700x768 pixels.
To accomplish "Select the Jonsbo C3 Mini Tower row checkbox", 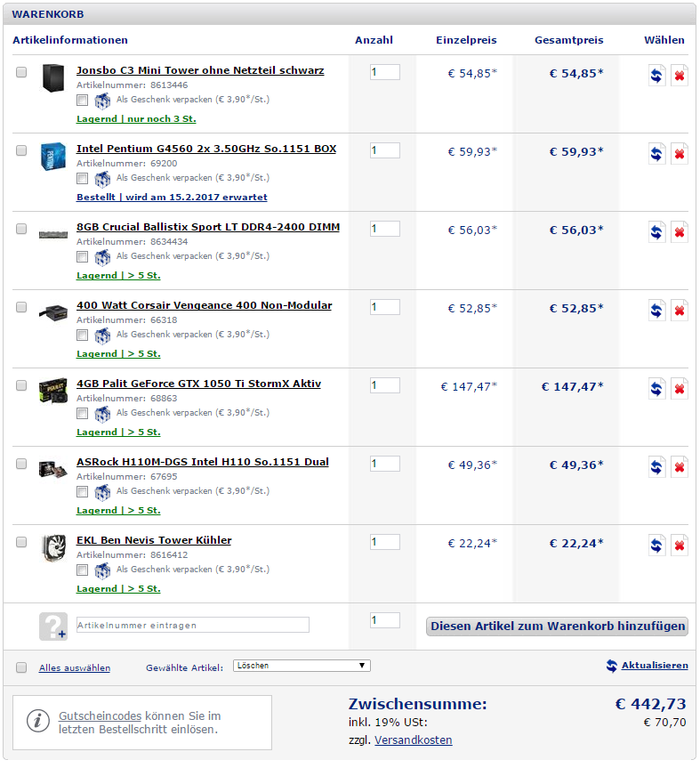I will (x=21, y=72).
